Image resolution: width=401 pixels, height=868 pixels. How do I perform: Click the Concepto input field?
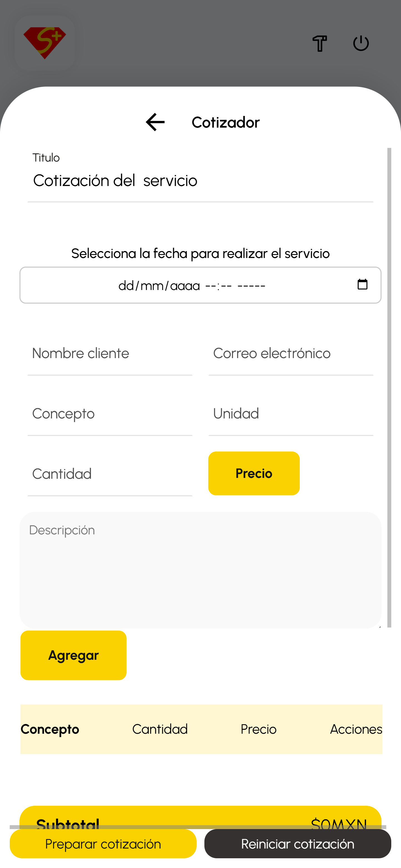110,414
